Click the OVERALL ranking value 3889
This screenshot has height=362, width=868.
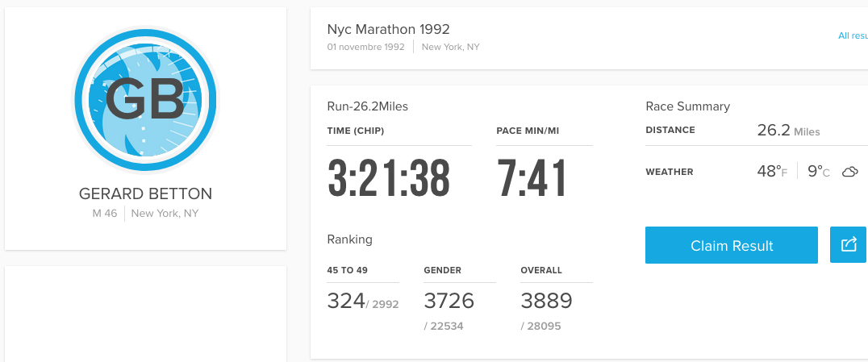click(546, 301)
